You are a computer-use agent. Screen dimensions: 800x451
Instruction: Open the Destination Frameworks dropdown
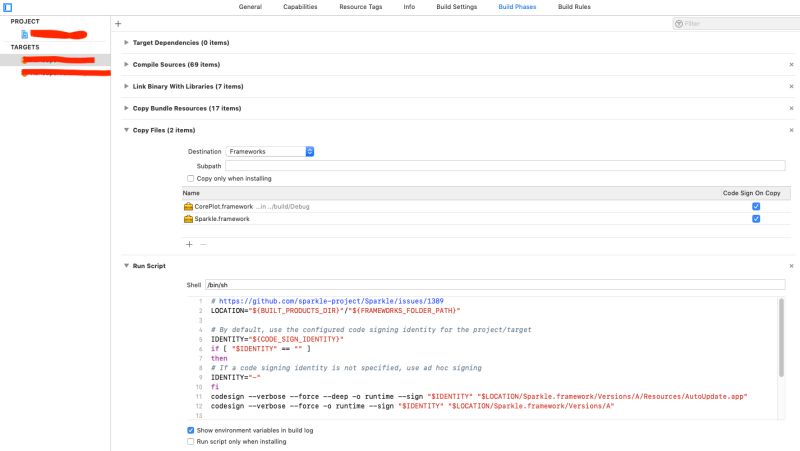point(270,152)
